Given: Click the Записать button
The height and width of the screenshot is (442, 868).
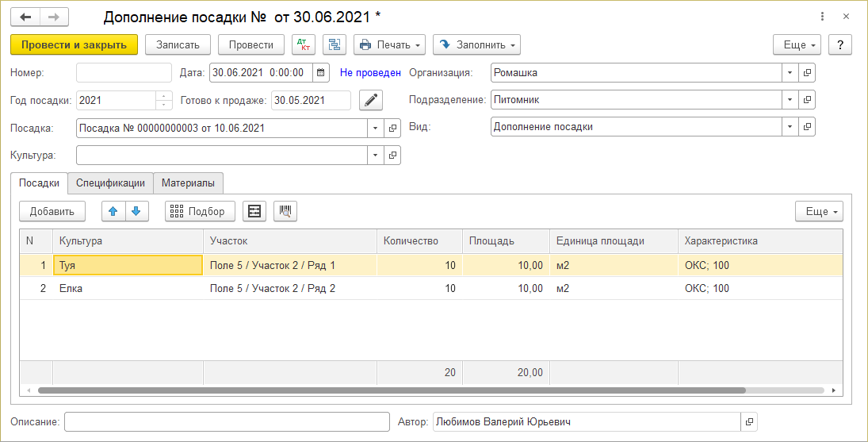Looking at the screenshot, I should click(177, 45).
